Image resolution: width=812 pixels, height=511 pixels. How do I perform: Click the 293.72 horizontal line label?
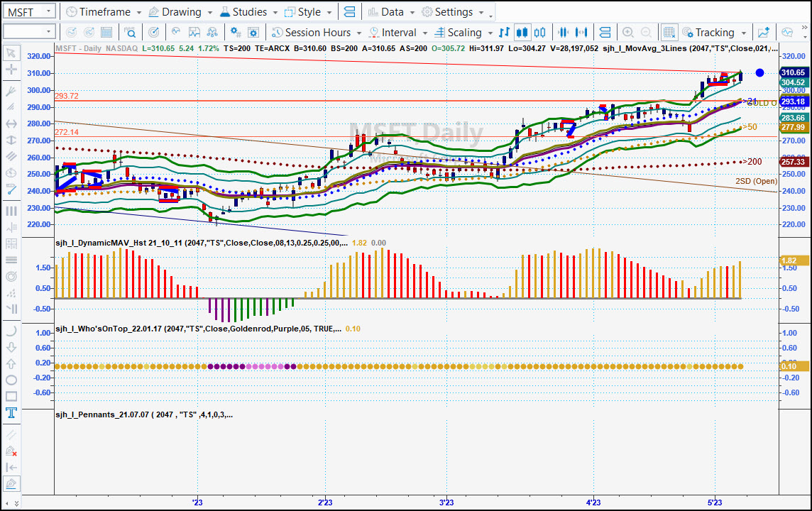click(67, 96)
